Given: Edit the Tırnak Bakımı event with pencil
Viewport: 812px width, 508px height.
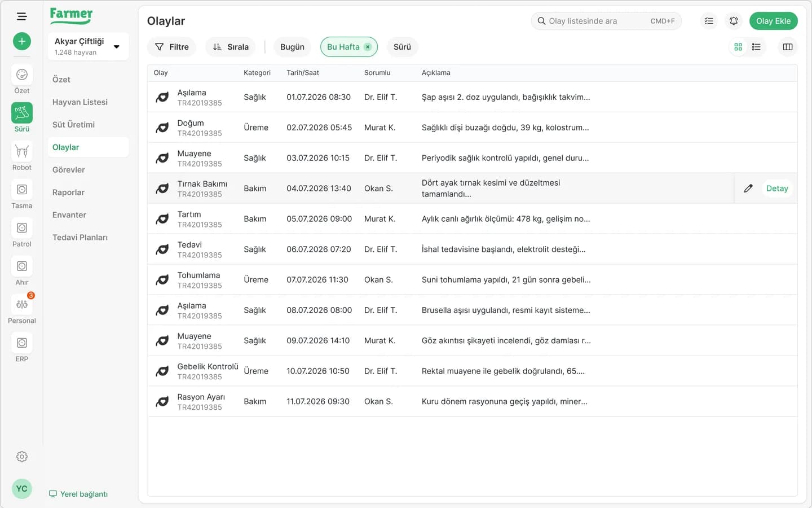Looking at the screenshot, I should [x=748, y=189].
